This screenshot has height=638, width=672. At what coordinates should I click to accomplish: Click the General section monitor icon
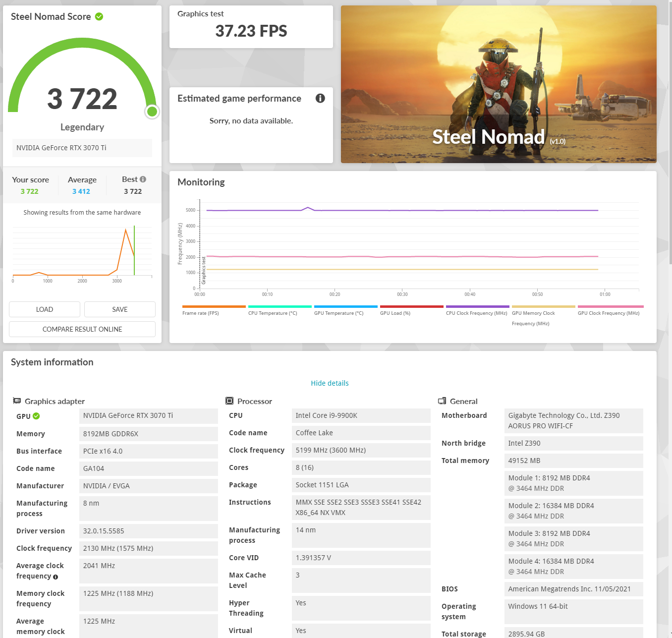442,401
